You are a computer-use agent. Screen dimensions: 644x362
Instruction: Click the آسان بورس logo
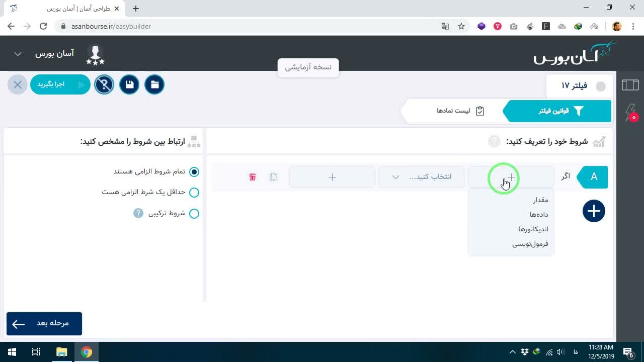click(575, 53)
